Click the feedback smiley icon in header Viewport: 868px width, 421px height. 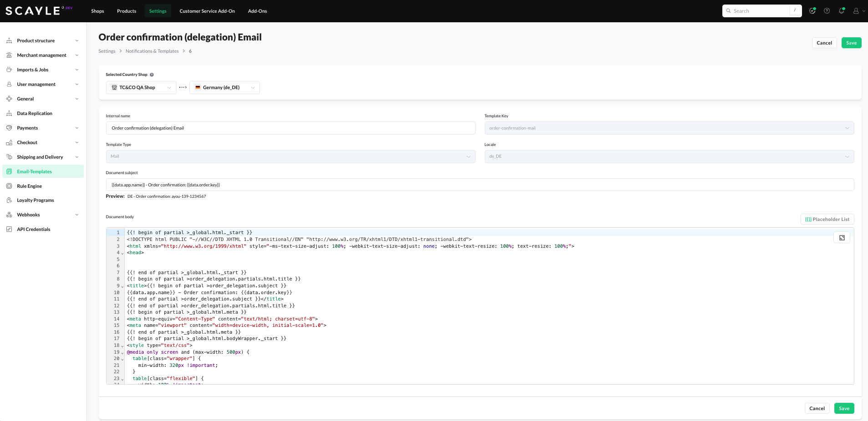(x=812, y=11)
